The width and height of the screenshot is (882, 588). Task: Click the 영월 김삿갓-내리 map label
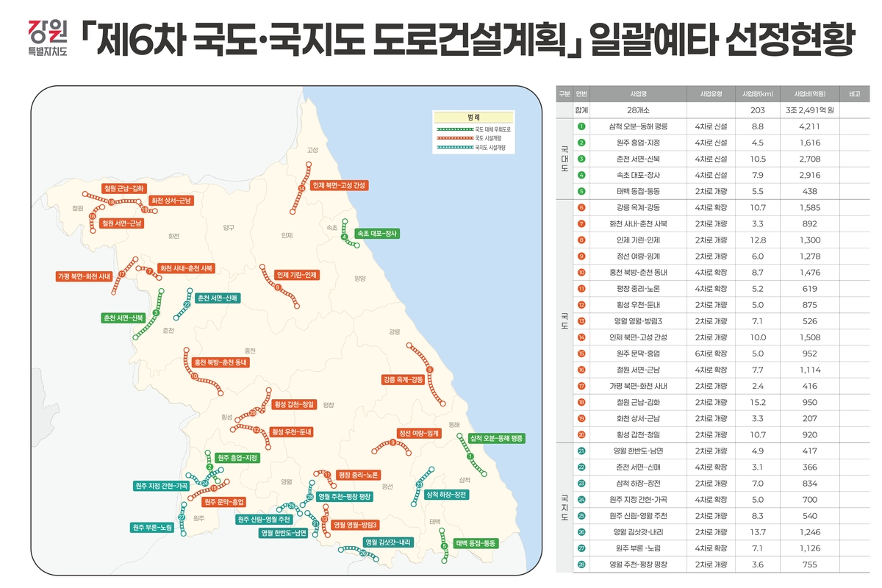pyautogui.click(x=388, y=542)
